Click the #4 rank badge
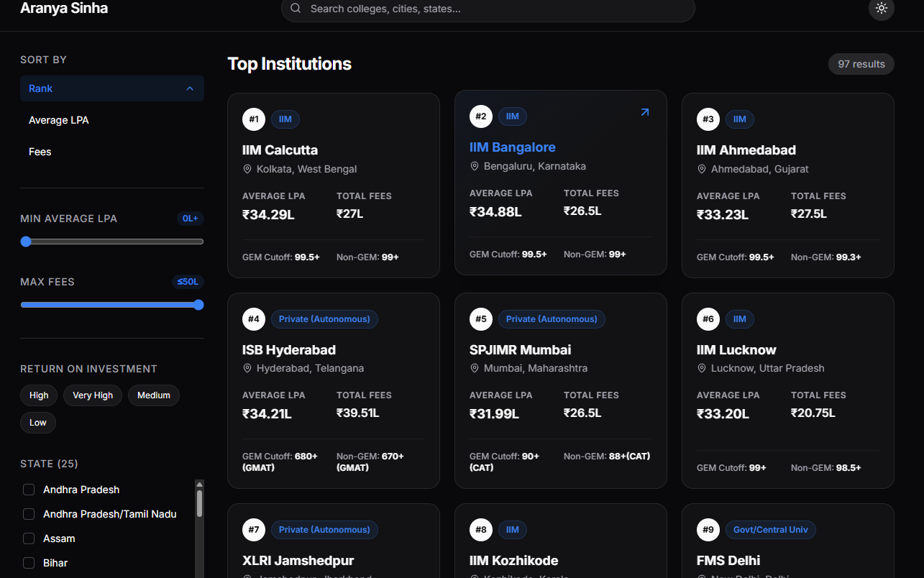Image resolution: width=924 pixels, height=578 pixels. 254,319
